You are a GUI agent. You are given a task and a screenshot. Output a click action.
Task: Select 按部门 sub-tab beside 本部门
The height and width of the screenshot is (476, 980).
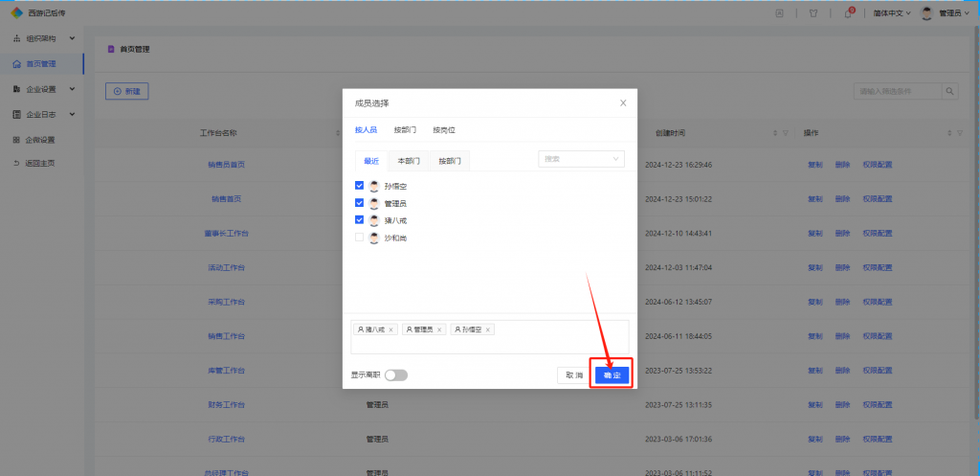point(450,161)
